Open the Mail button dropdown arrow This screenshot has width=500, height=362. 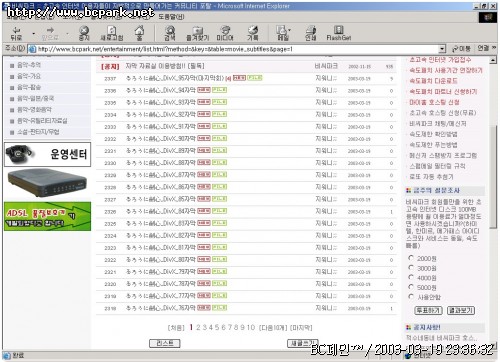point(289,30)
